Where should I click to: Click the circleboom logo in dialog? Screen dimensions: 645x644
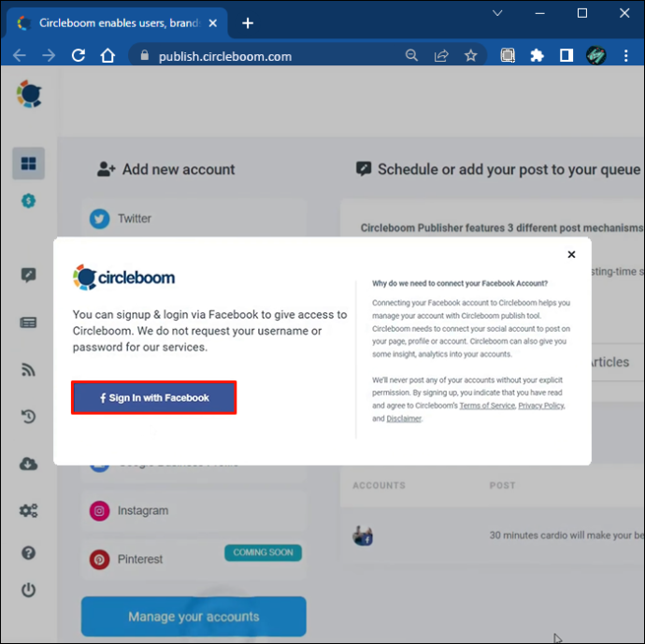coord(123,278)
